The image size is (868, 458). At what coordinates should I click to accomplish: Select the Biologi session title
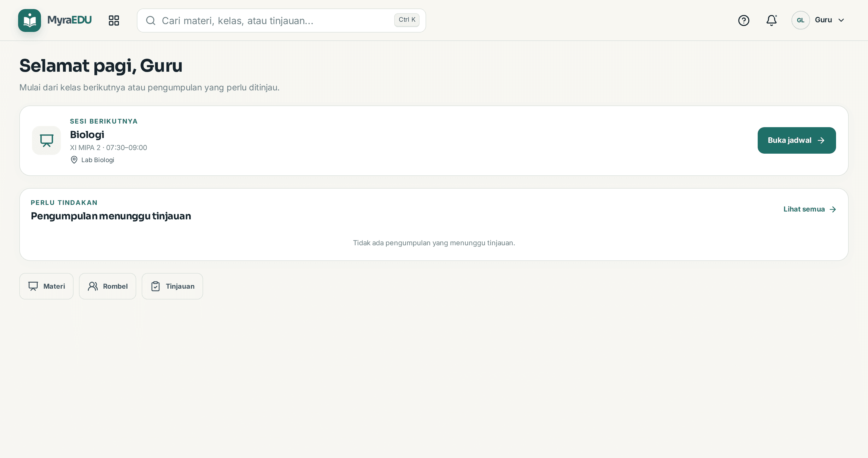coord(87,135)
